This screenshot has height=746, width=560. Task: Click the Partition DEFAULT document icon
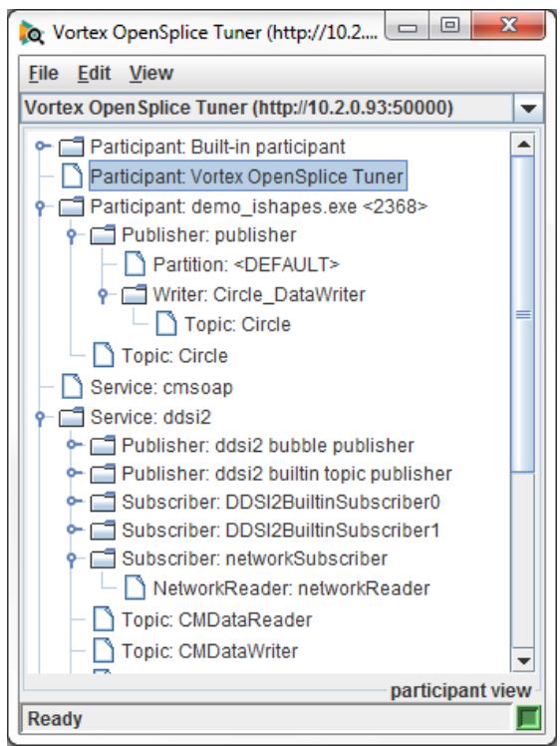pyautogui.click(x=135, y=264)
